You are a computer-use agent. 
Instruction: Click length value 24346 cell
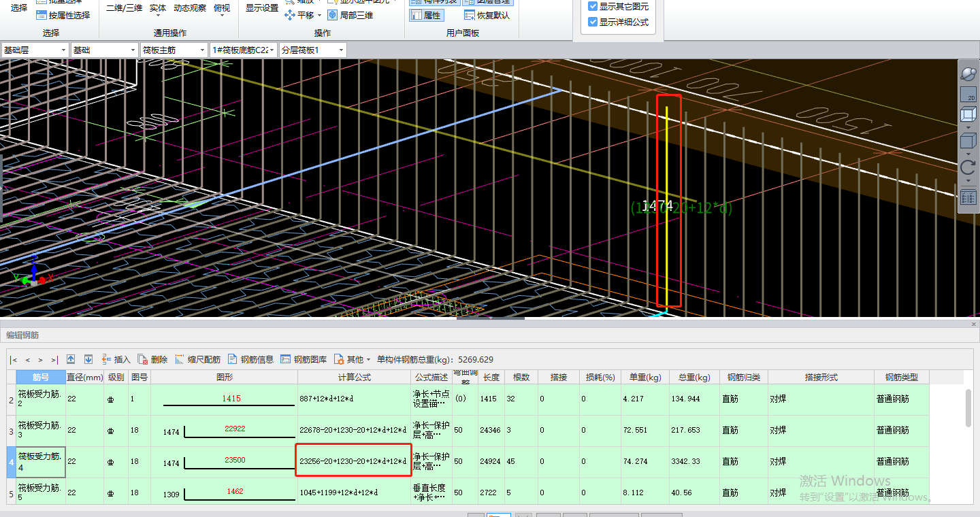[492, 431]
